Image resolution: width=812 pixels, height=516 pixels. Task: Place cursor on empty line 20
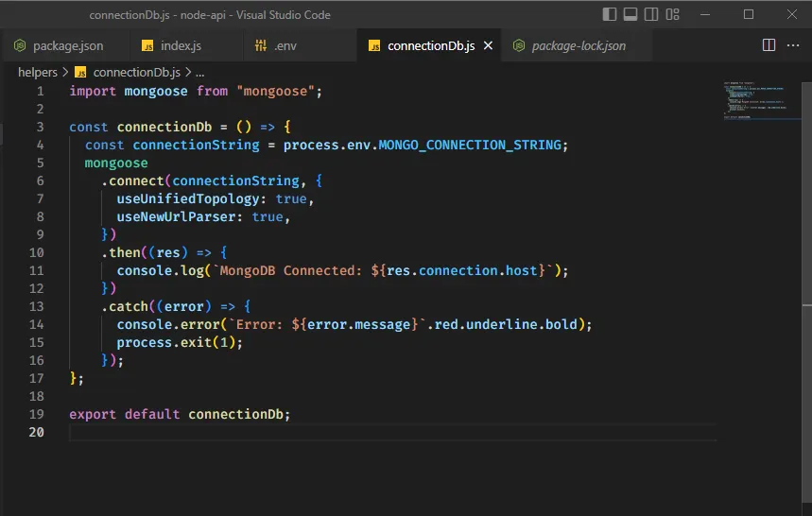click(x=392, y=432)
